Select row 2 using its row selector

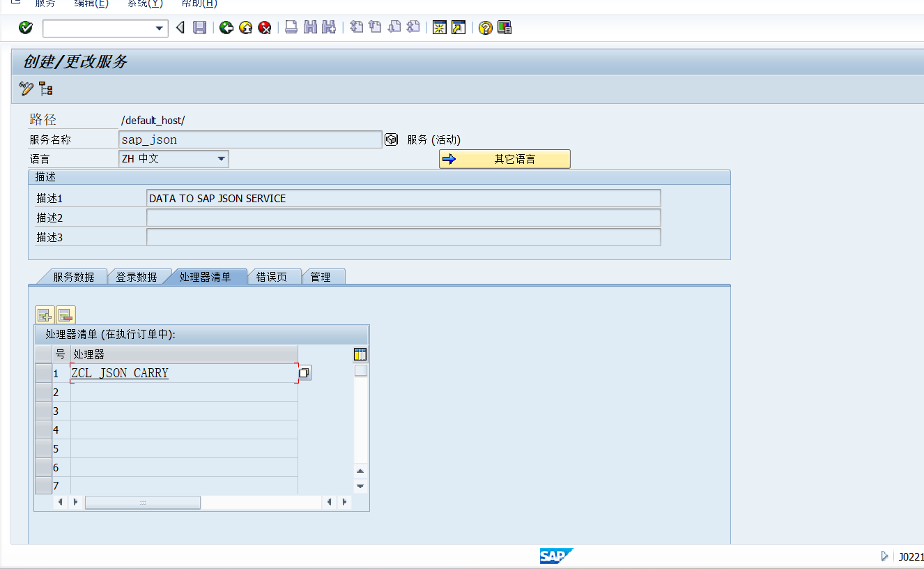[x=43, y=392]
